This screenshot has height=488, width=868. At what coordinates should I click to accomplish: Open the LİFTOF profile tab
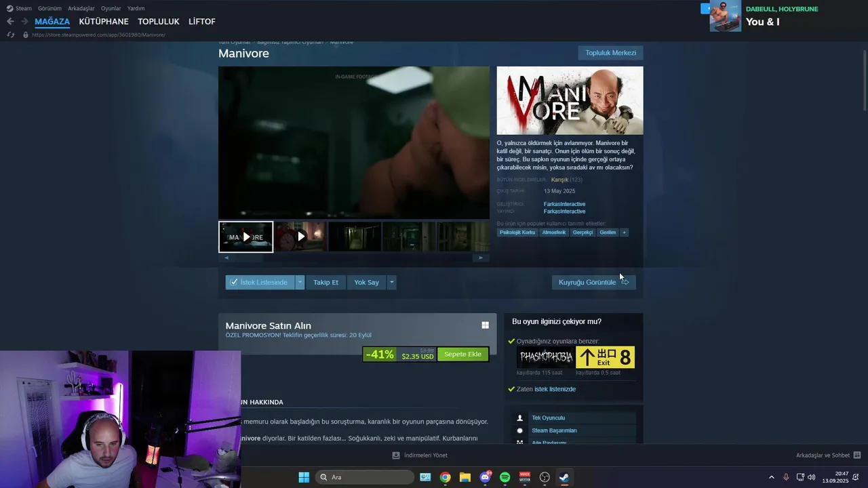click(202, 22)
